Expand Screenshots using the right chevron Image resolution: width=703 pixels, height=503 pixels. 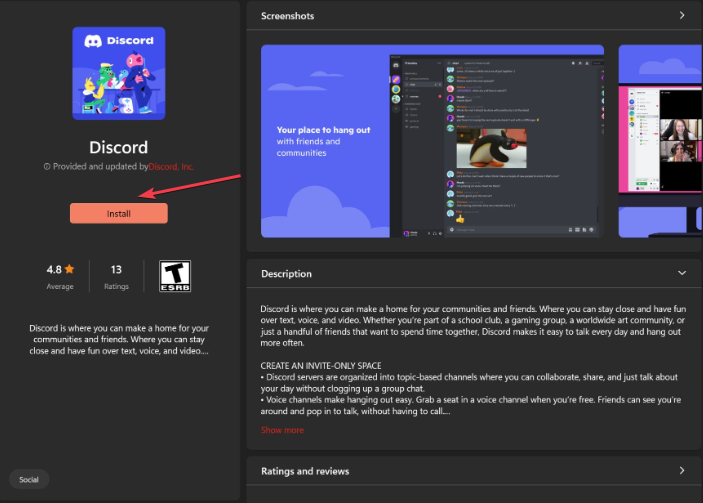[681, 15]
